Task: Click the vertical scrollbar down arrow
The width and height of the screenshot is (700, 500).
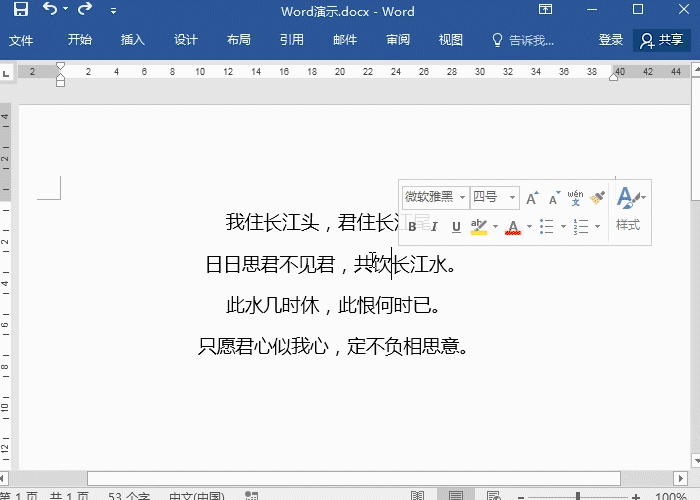Action: [695, 460]
